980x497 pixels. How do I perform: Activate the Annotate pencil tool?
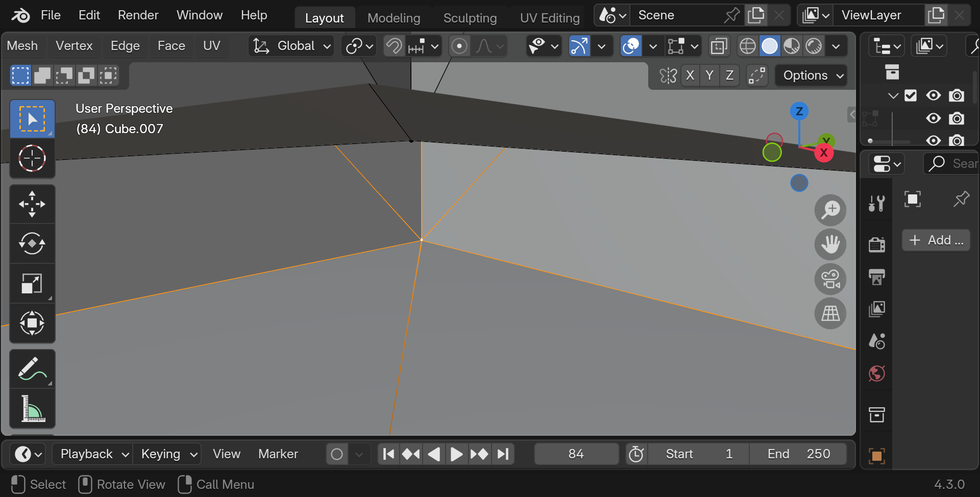32,369
